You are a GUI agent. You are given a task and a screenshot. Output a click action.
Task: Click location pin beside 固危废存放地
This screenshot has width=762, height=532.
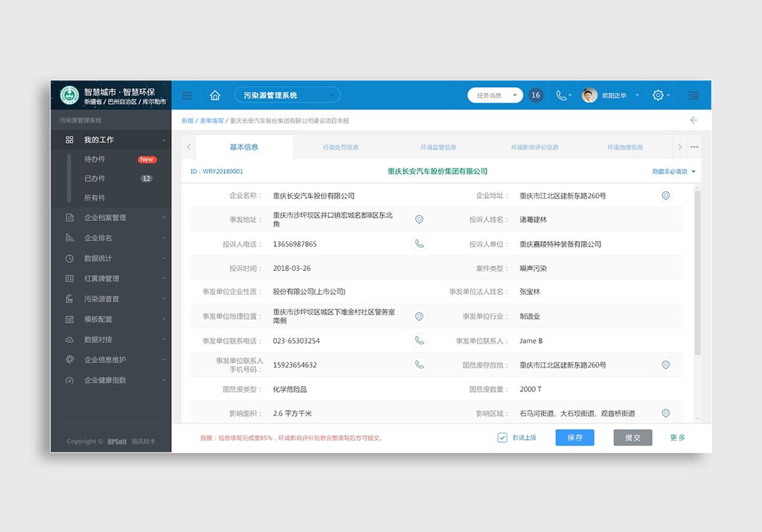click(x=666, y=365)
